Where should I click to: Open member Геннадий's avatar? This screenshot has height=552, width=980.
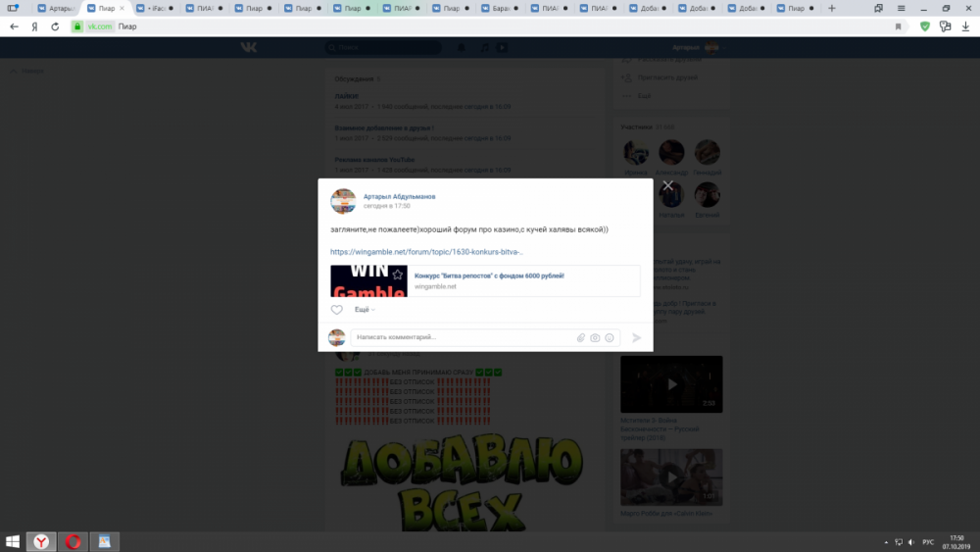707,152
